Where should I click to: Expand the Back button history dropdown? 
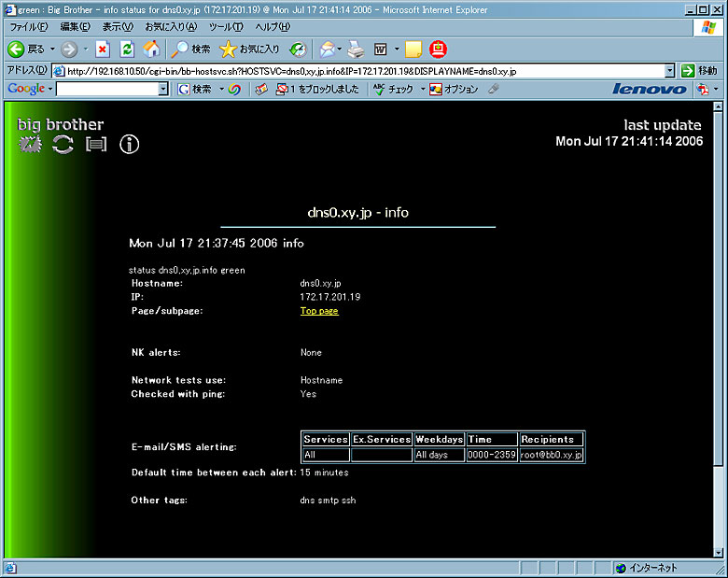point(52,49)
